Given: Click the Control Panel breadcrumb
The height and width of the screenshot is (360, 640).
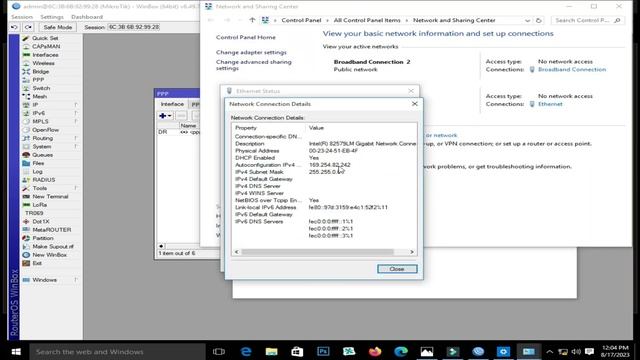Looking at the screenshot, I should tap(301, 20).
